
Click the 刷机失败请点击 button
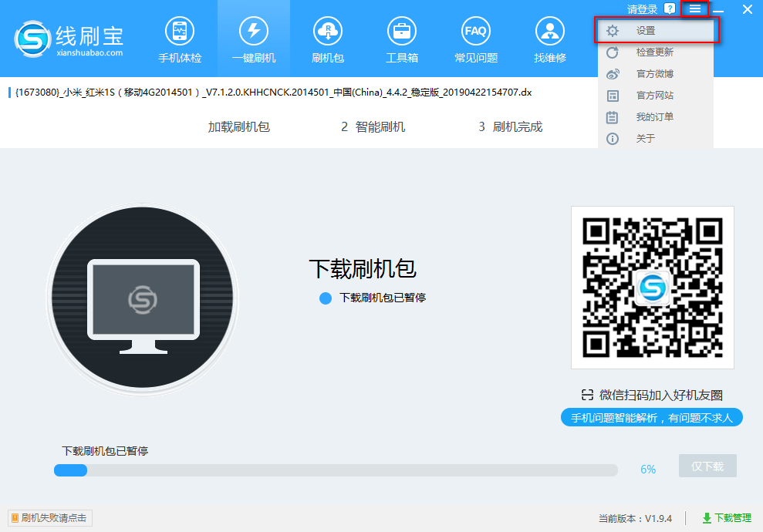50,518
